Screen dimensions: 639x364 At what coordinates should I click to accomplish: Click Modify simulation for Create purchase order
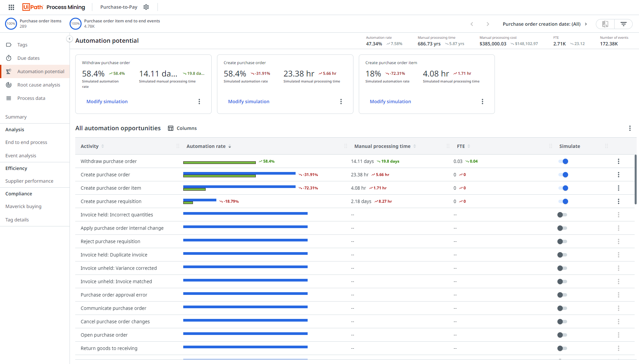[248, 102]
